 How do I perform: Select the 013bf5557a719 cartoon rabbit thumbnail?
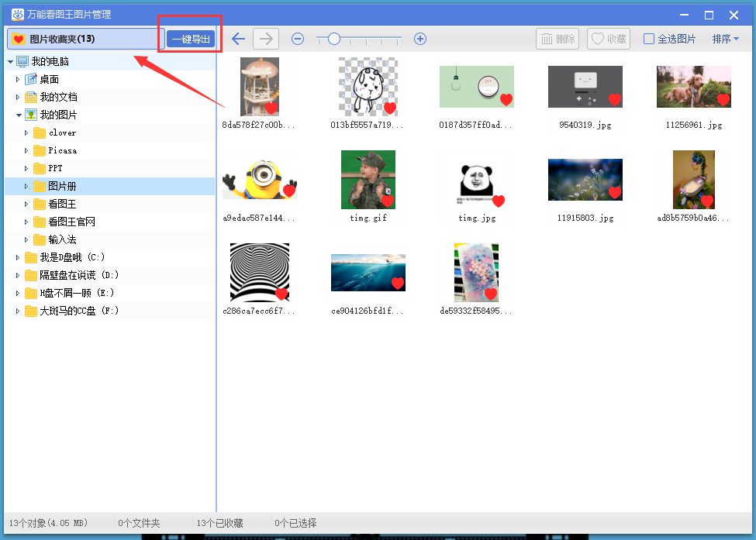coord(368,87)
